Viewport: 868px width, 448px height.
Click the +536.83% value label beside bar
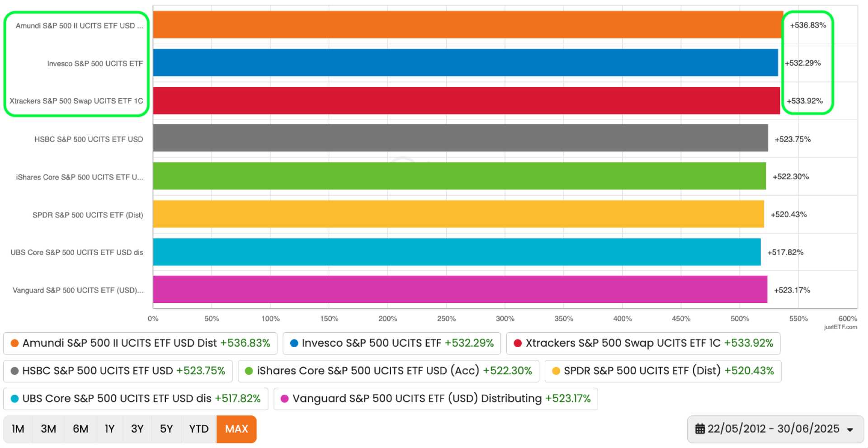(808, 25)
